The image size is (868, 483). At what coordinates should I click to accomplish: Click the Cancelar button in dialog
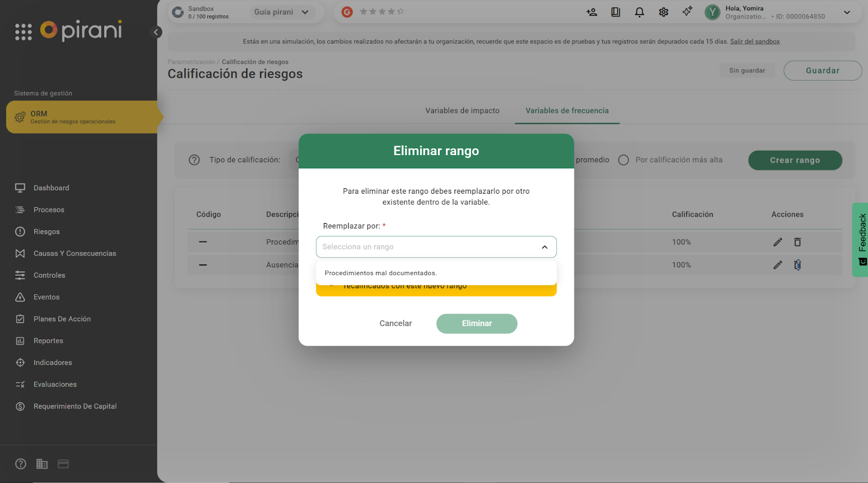pyautogui.click(x=395, y=323)
